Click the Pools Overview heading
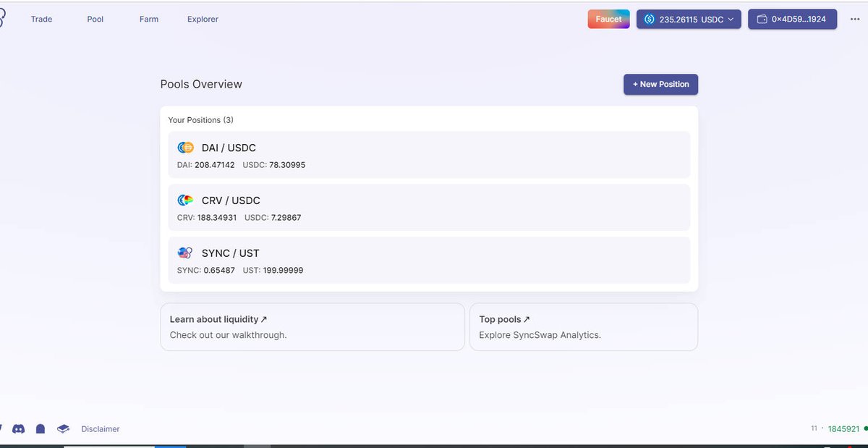 tap(201, 84)
